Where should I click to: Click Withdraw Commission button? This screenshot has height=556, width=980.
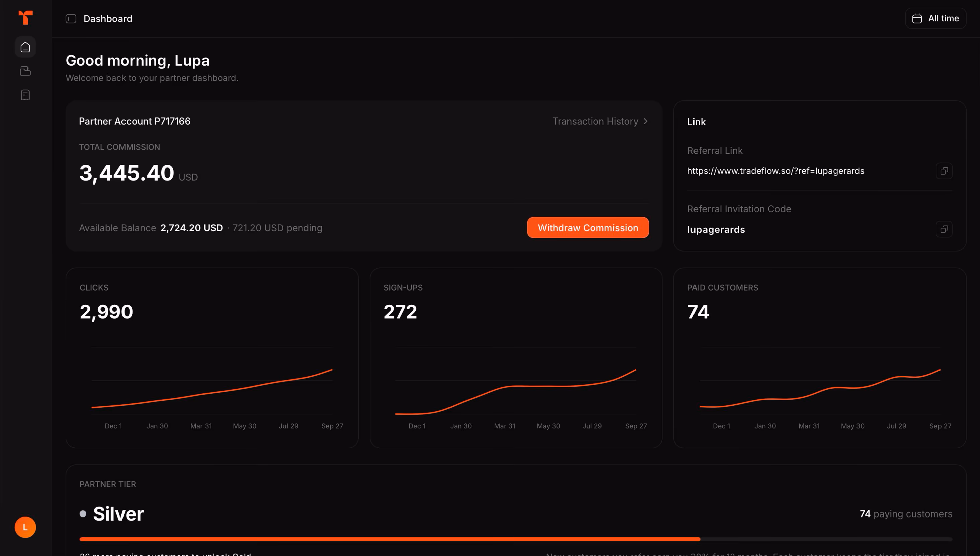tap(588, 228)
